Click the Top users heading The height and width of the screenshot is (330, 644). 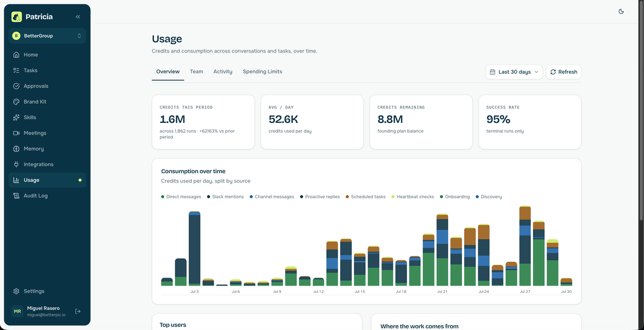coord(173,325)
